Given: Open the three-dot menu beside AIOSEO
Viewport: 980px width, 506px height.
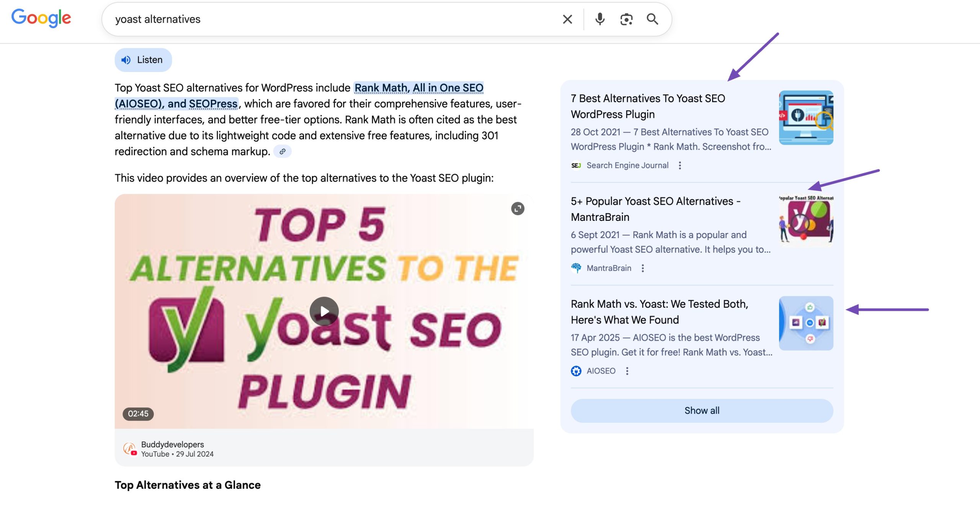Looking at the screenshot, I should [627, 371].
